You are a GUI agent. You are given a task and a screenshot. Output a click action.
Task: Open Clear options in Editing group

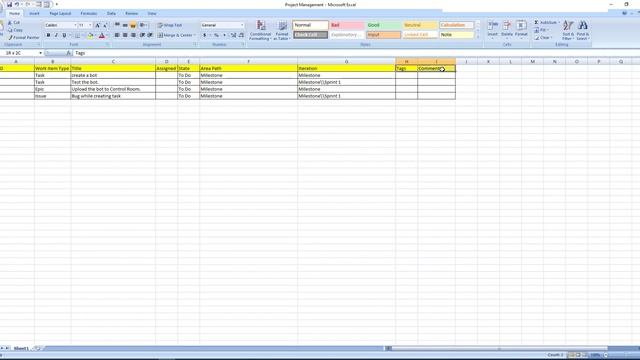click(x=543, y=38)
